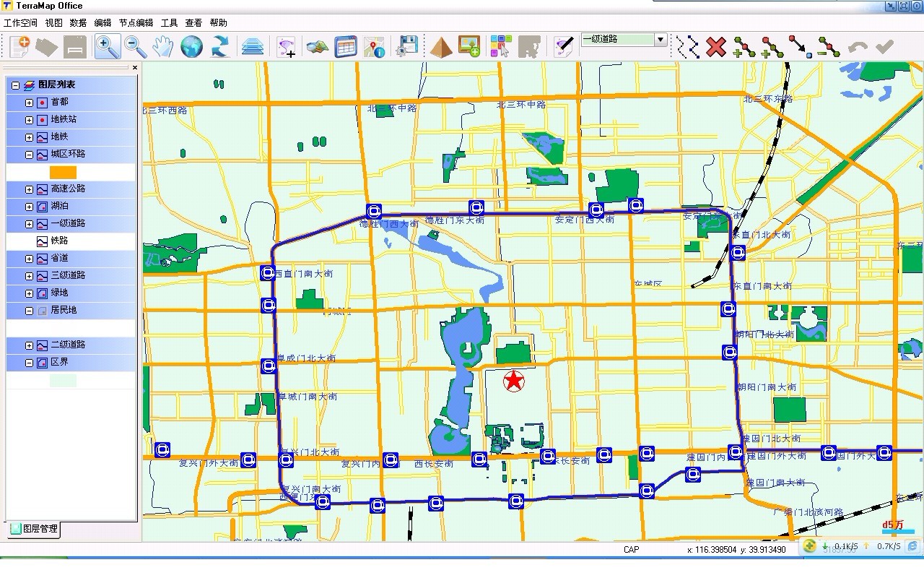Close the layer panel with small x
The height and width of the screenshot is (578, 924).
(135, 68)
